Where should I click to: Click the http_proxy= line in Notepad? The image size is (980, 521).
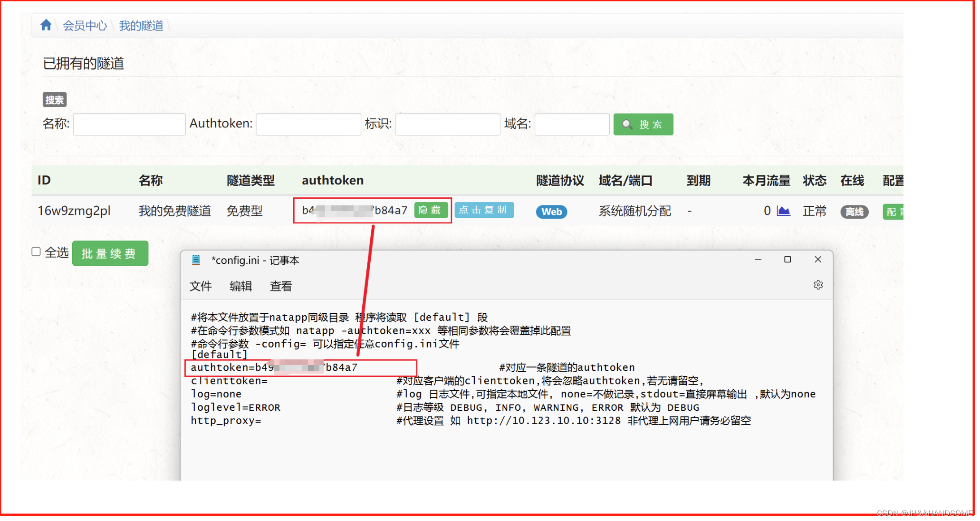[x=226, y=421]
